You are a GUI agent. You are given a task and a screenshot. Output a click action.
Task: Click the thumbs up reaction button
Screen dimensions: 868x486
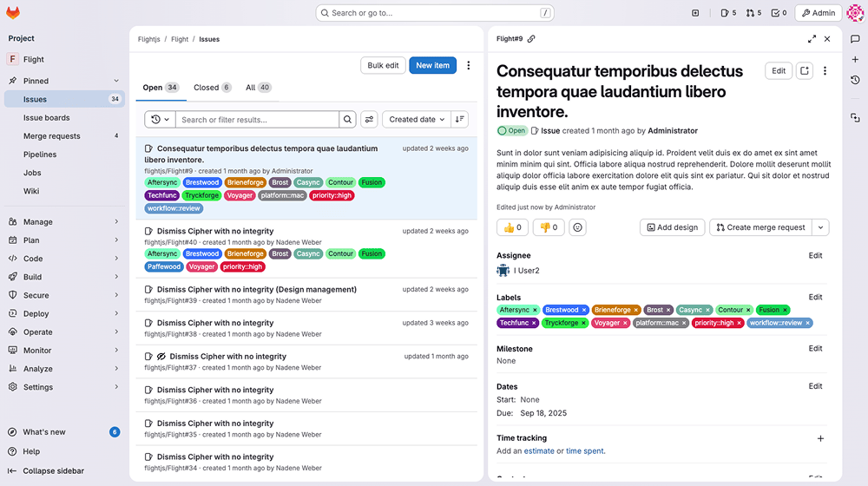[x=511, y=227]
